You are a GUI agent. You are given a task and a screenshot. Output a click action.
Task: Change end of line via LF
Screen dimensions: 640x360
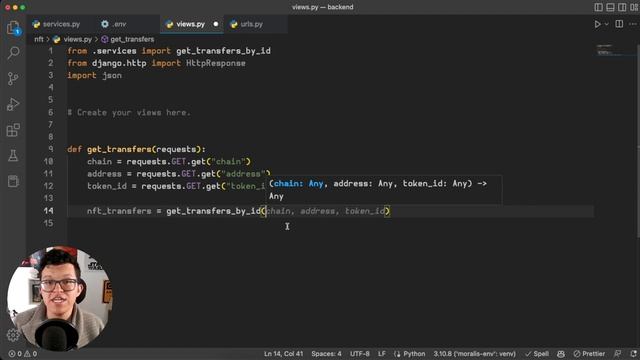click(x=382, y=354)
